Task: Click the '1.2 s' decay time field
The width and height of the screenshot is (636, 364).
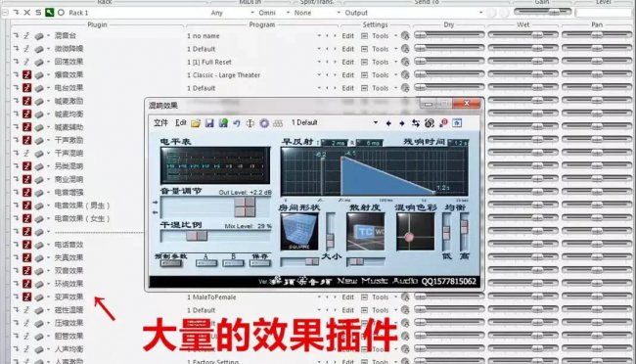Action: [x=458, y=143]
